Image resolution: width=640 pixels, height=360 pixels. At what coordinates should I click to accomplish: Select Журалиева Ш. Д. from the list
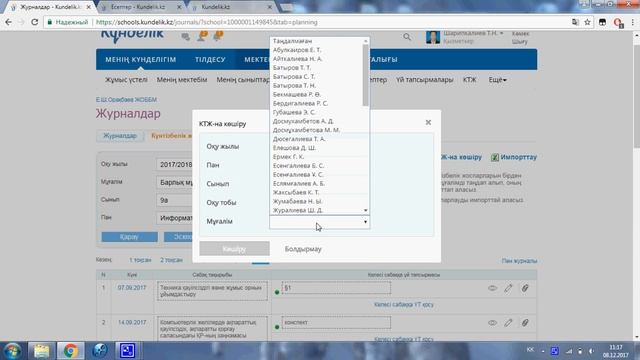[x=298, y=210]
